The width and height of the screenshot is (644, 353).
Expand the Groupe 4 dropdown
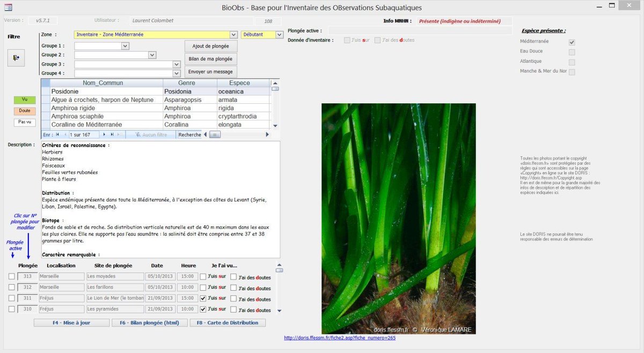(x=177, y=73)
